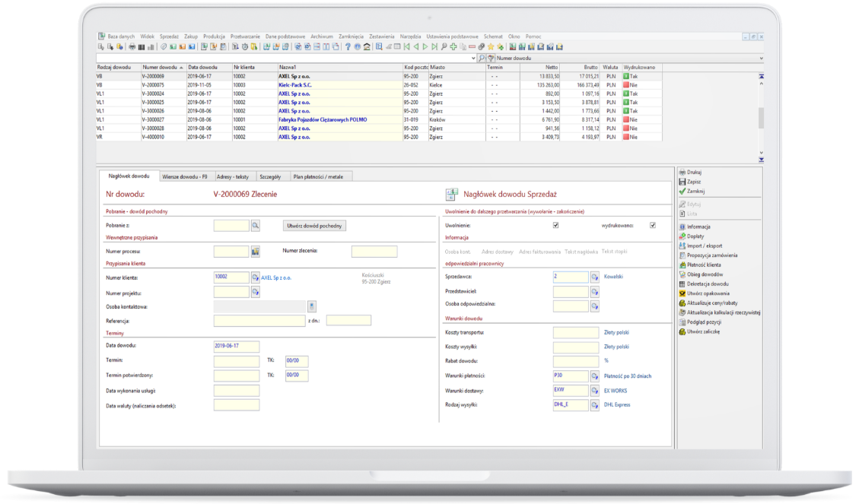The height and width of the screenshot is (504, 859).
Task: Click the document list vertical scrollbar
Action: (x=761, y=118)
